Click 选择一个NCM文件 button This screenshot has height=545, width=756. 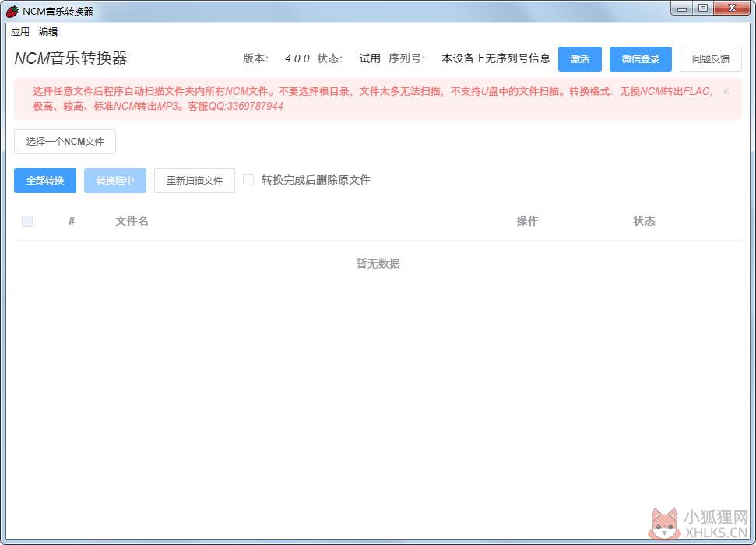(65, 142)
